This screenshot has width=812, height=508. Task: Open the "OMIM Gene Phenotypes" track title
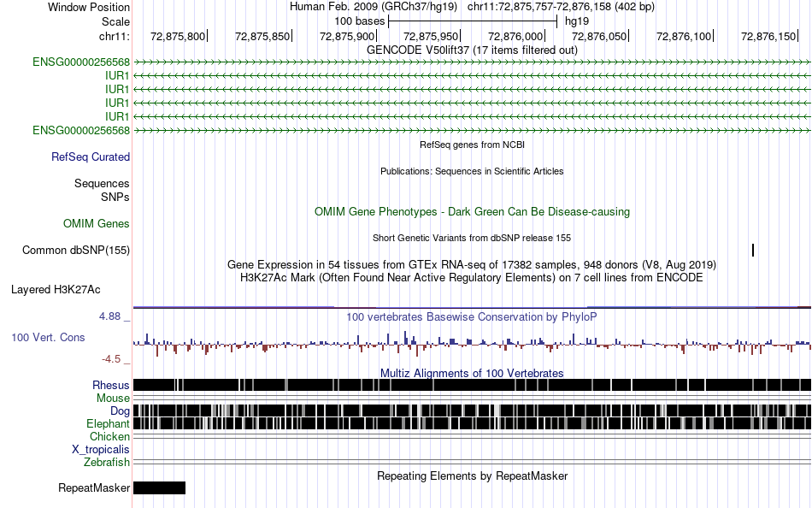click(x=472, y=211)
